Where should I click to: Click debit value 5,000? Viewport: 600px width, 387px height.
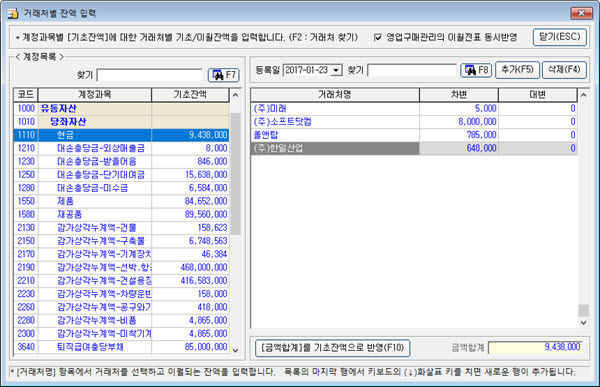pyautogui.click(x=485, y=108)
